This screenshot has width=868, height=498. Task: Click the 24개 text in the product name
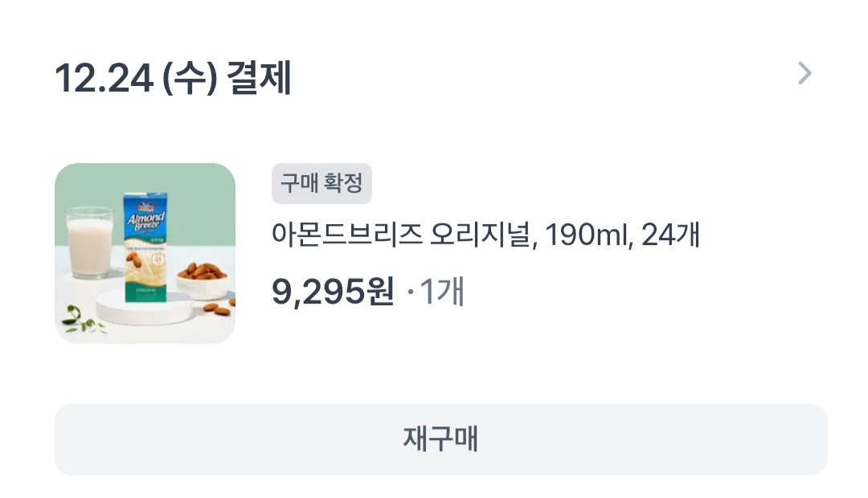tap(671, 236)
